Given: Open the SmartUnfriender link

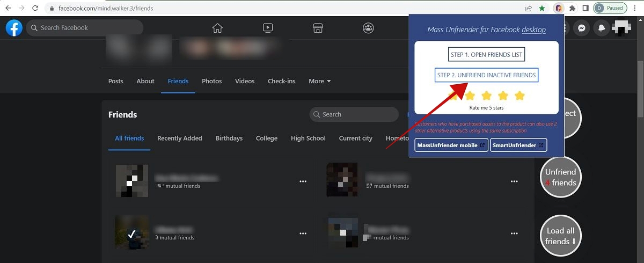Looking at the screenshot, I should tap(518, 145).
